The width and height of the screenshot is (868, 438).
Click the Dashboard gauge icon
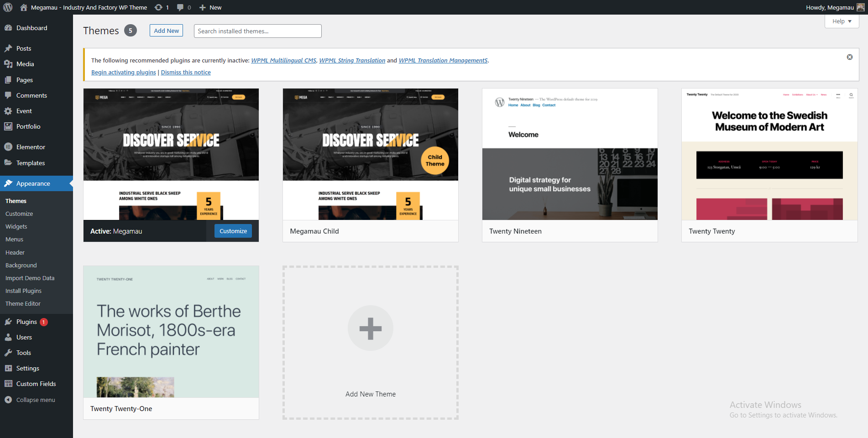click(x=8, y=28)
